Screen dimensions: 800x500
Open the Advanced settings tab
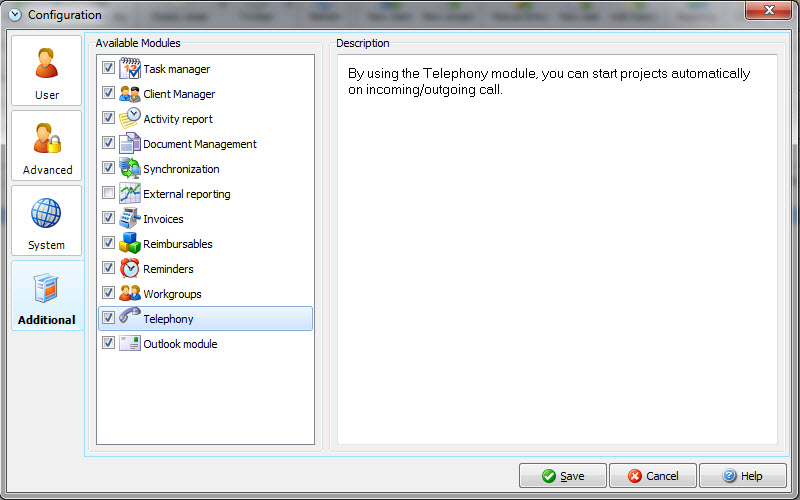tap(47, 146)
